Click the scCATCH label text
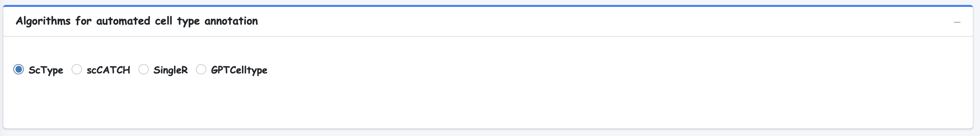This screenshot has width=980, height=136. [x=108, y=70]
